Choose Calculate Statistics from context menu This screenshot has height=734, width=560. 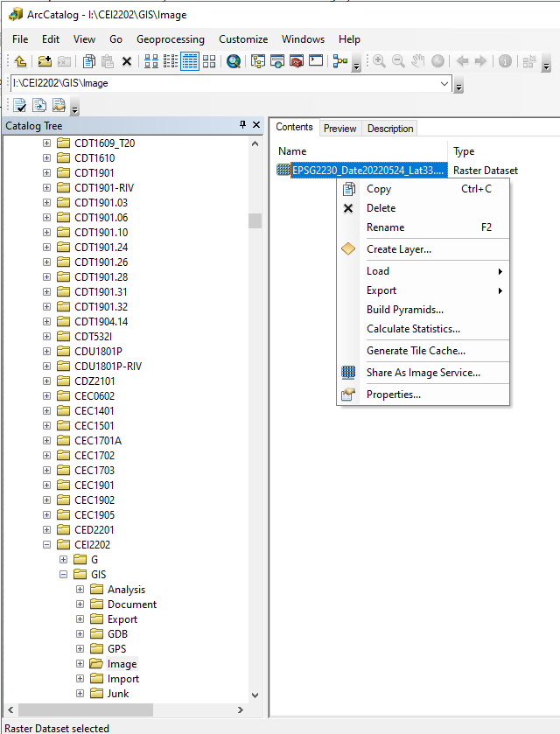423,329
